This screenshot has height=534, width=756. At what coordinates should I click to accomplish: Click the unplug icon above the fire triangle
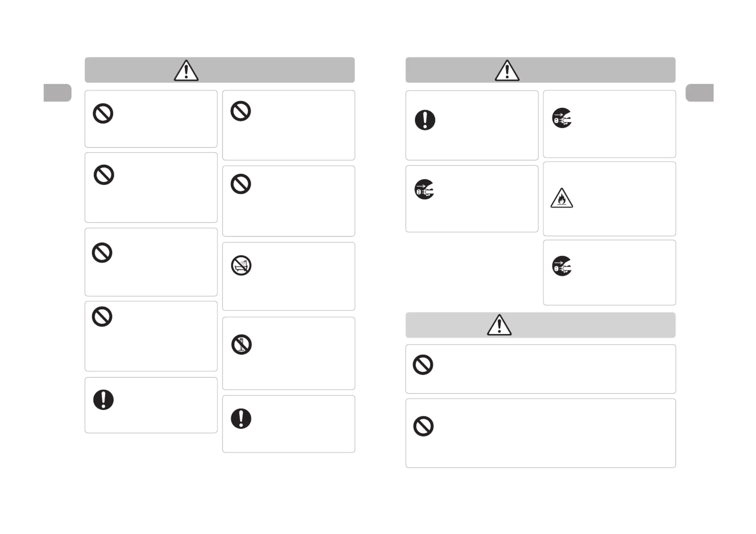click(x=562, y=118)
